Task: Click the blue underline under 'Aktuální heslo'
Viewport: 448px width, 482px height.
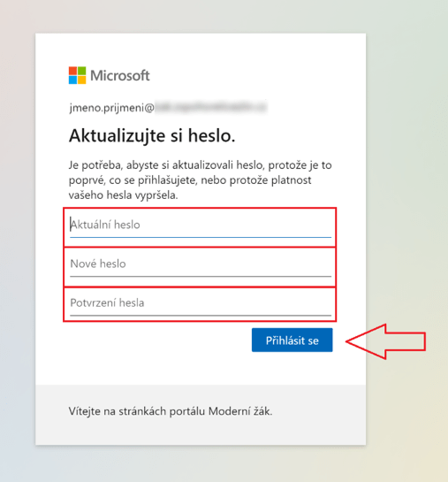Action: (201, 237)
